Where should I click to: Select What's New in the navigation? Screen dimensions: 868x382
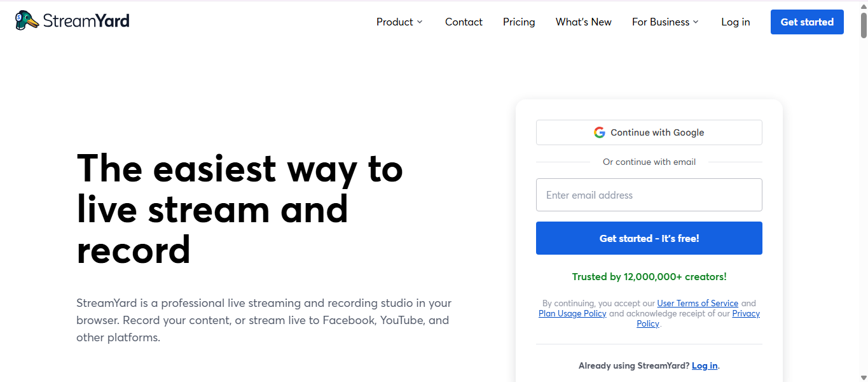click(x=583, y=22)
